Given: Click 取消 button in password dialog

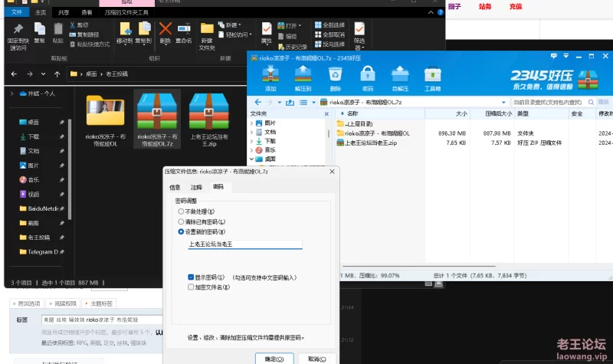Looking at the screenshot, I should (316, 359).
